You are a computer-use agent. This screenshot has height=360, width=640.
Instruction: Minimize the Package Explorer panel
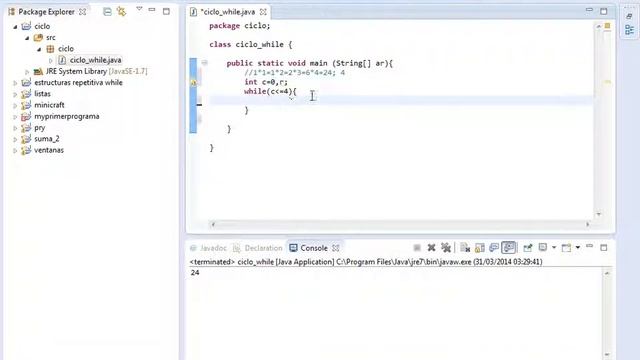point(152,10)
